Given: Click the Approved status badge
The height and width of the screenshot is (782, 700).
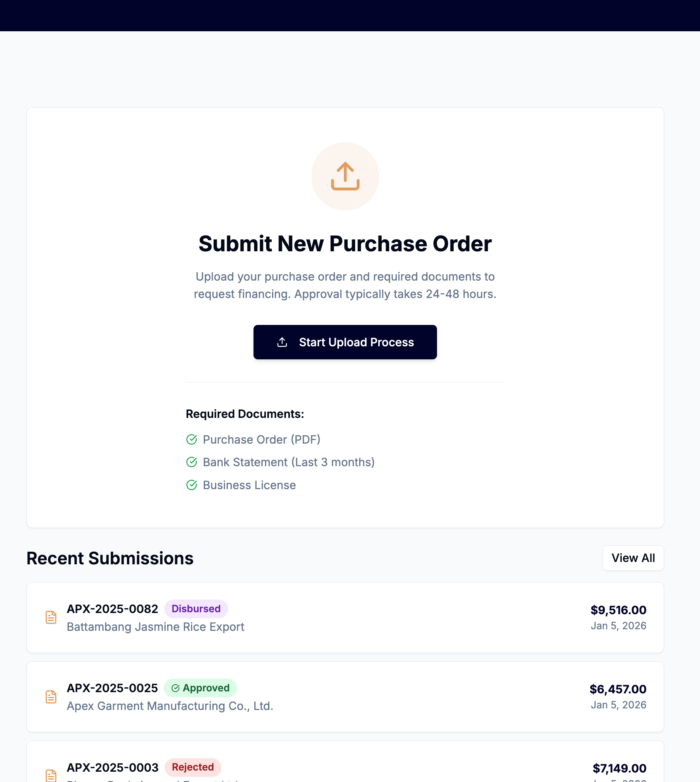Looking at the screenshot, I should pyautogui.click(x=201, y=688).
